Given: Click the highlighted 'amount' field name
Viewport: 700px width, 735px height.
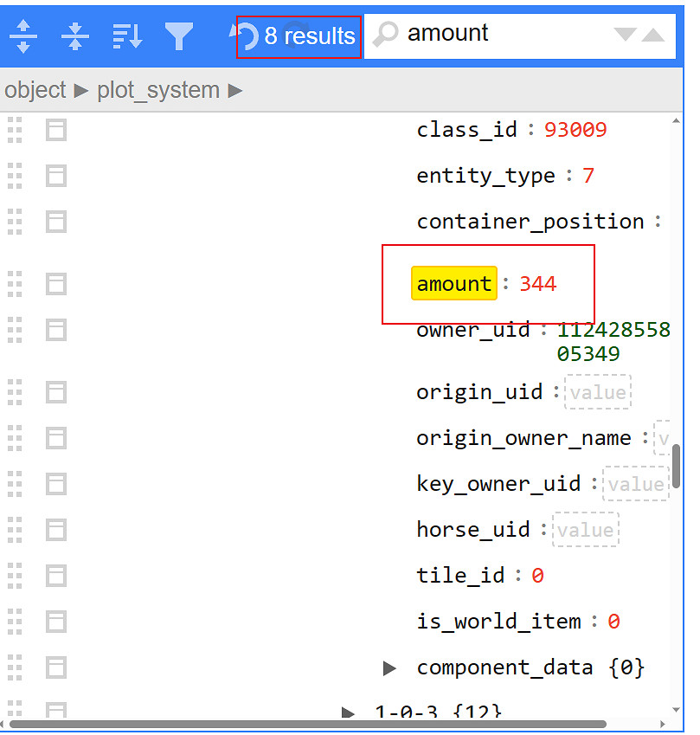Looking at the screenshot, I should click(453, 284).
